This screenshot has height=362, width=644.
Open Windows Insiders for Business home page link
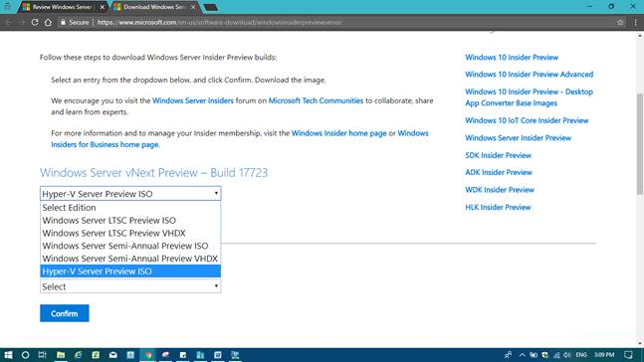point(106,144)
